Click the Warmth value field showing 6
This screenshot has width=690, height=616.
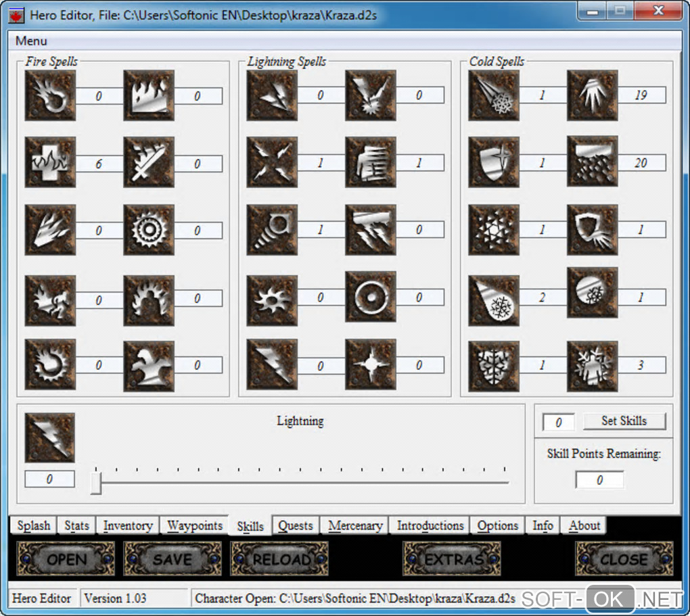point(99,164)
